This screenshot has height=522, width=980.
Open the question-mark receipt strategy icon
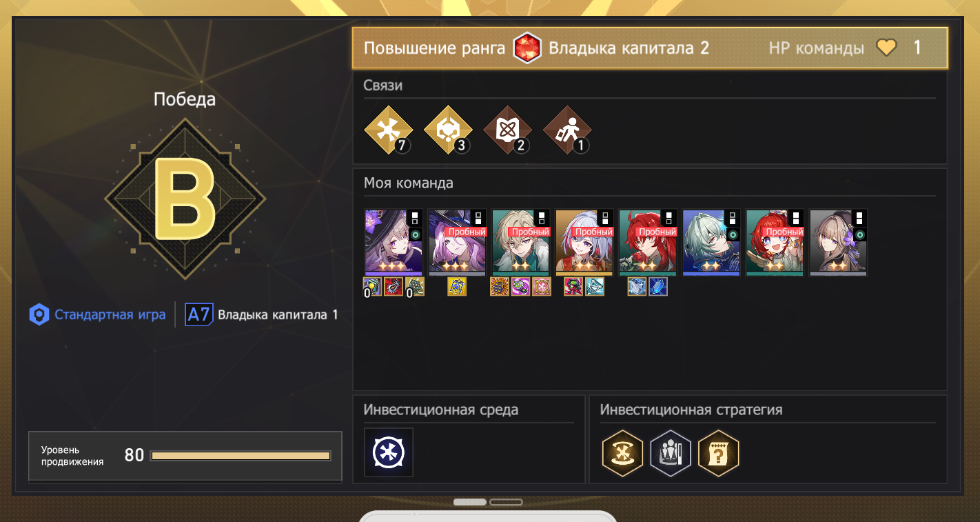coord(719,453)
